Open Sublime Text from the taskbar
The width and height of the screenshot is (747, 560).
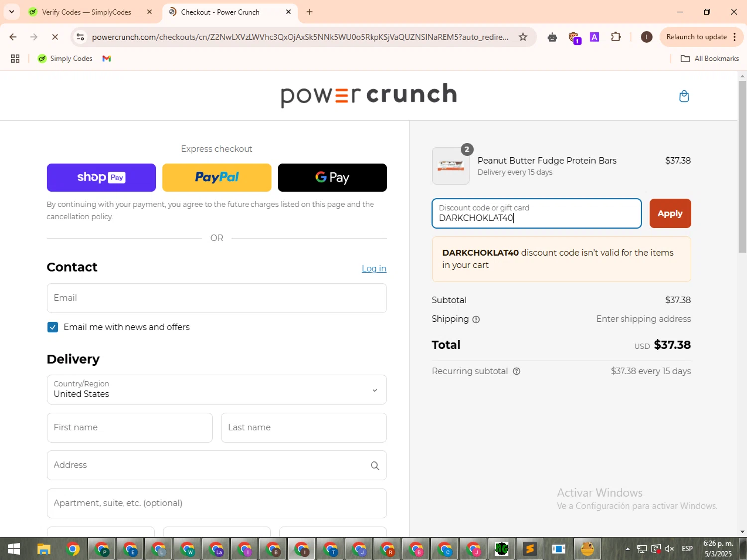pyautogui.click(x=530, y=549)
